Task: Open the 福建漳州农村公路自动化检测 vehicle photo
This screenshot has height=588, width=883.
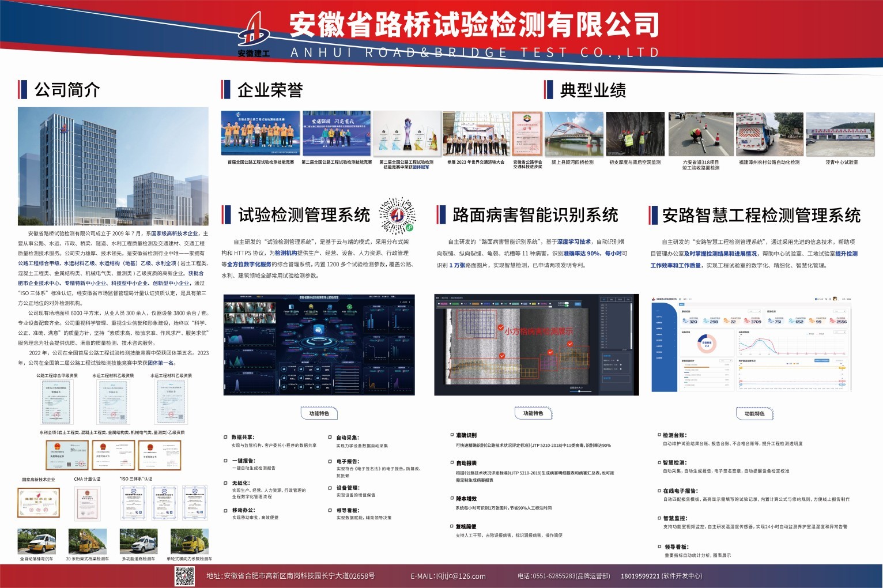Action: [x=769, y=133]
